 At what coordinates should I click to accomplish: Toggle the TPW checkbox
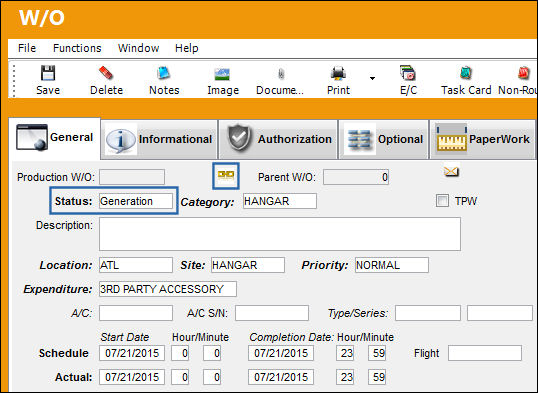tap(442, 200)
